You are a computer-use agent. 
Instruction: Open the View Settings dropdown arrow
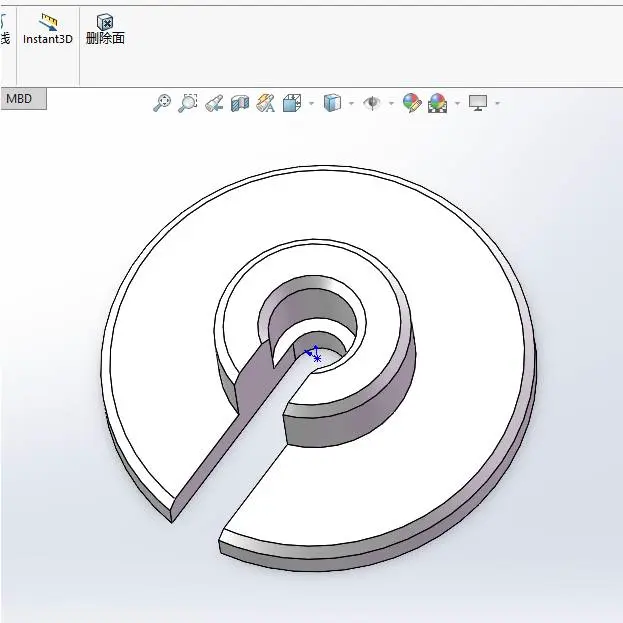coord(497,104)
